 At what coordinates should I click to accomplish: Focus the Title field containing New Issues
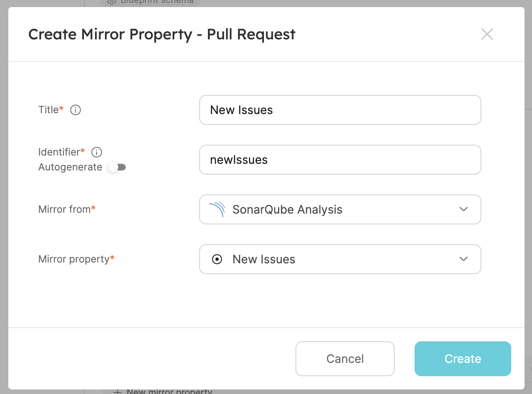(x=340, y=110)
